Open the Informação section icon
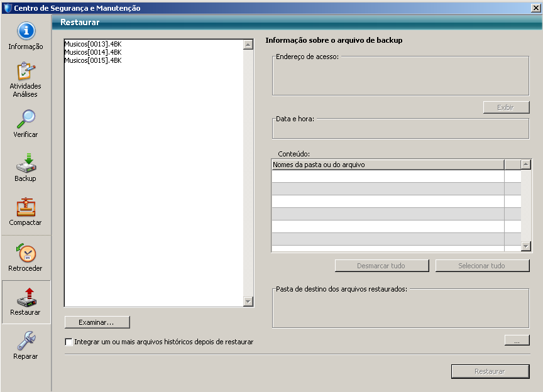Screen dimensions: 543x392 (26, 32)
